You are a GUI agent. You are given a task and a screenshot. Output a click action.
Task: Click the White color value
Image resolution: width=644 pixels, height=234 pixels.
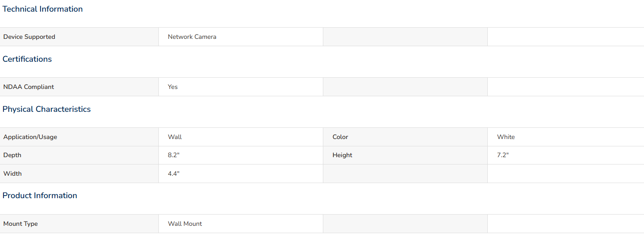(x=506, y=137)
